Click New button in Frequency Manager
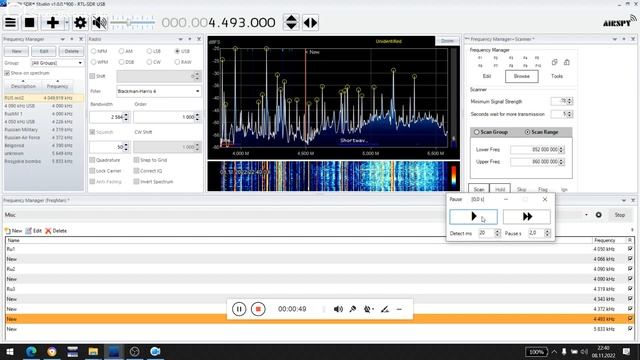This screenshot has width=640, height=360. point(16,51)
